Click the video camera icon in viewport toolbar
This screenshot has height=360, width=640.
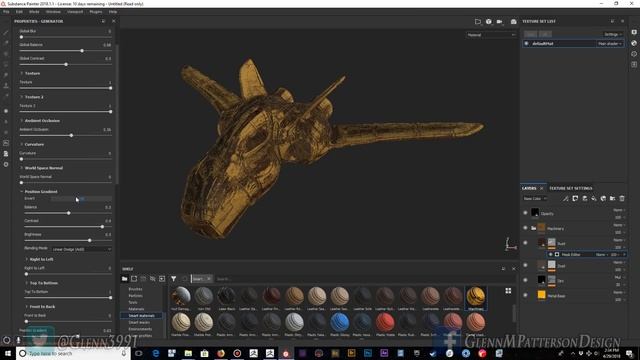click(x=500, y=22)
